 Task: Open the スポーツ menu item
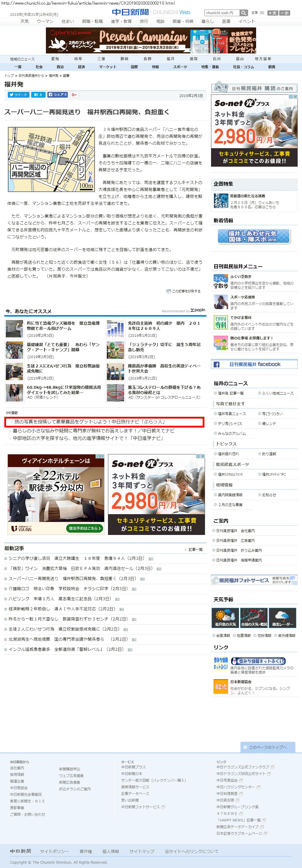pos(180,67)
